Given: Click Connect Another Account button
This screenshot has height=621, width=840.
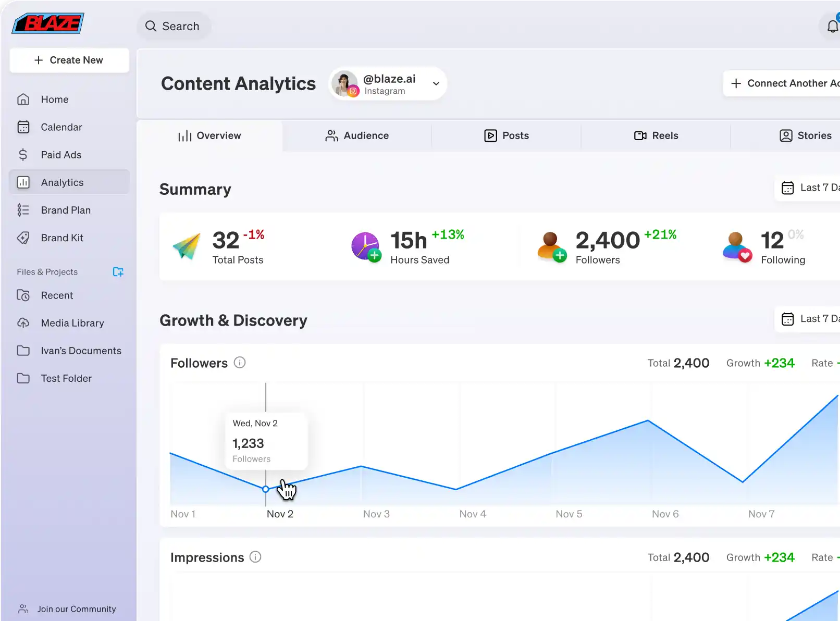Looking at the screenshot, I should (x=782, y=83).
